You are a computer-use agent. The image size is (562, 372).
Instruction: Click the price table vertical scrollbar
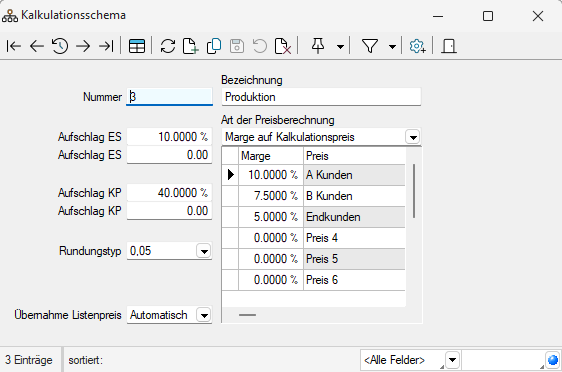coord(414,191)
